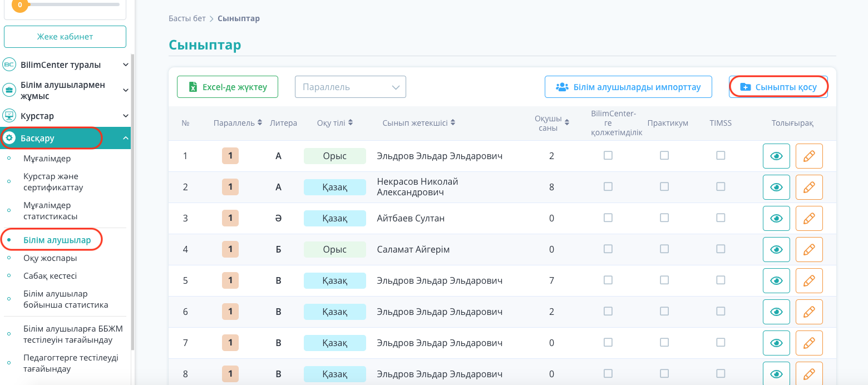The height and width of the screenshot is (385, 868).
Task: Click the Курстар monitor icon
Action: [9, 116]
